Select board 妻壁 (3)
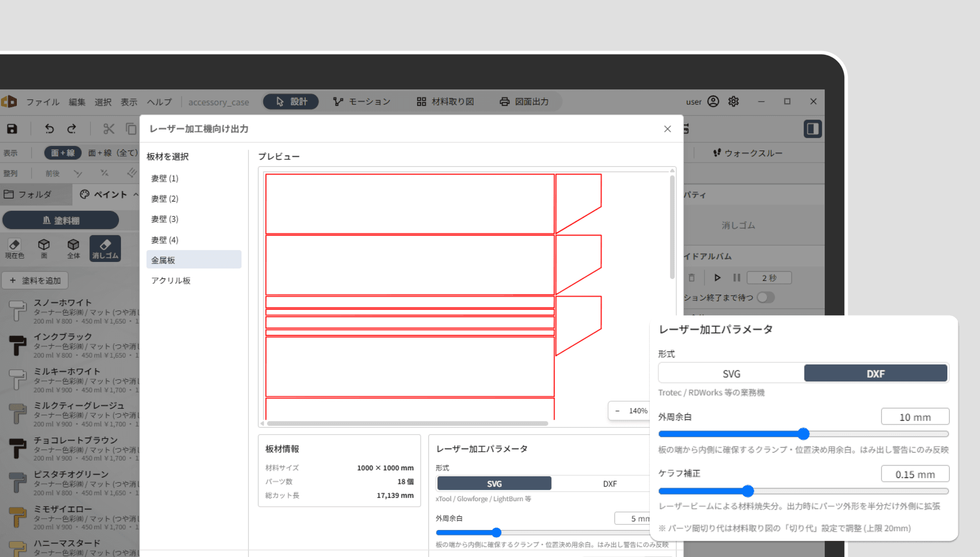 tap(193, 219)
